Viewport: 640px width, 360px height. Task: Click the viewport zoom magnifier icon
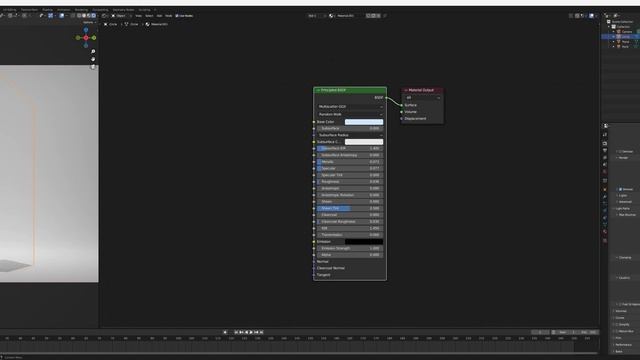tap(93, 51)
